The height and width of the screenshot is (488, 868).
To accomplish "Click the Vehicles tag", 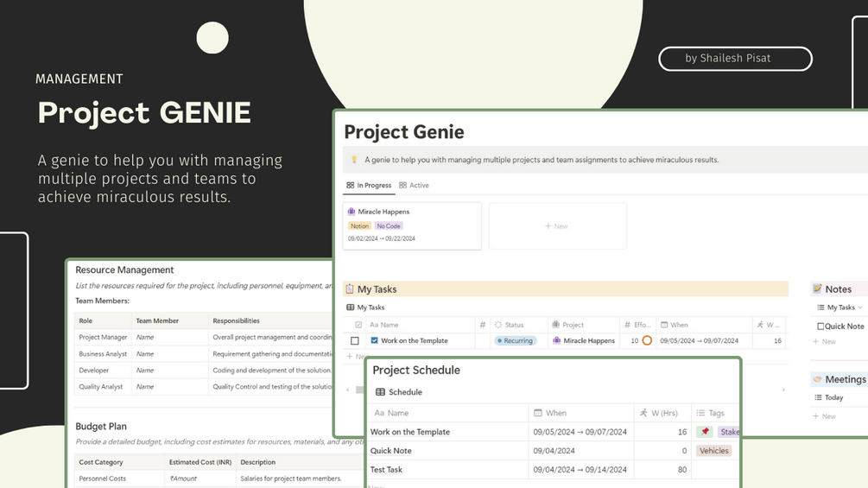I will pyautogui.click(x=713, y=450).
